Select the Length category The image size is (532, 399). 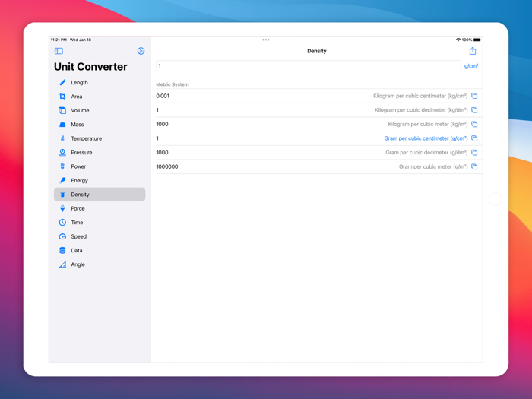[x=100, y=82]
